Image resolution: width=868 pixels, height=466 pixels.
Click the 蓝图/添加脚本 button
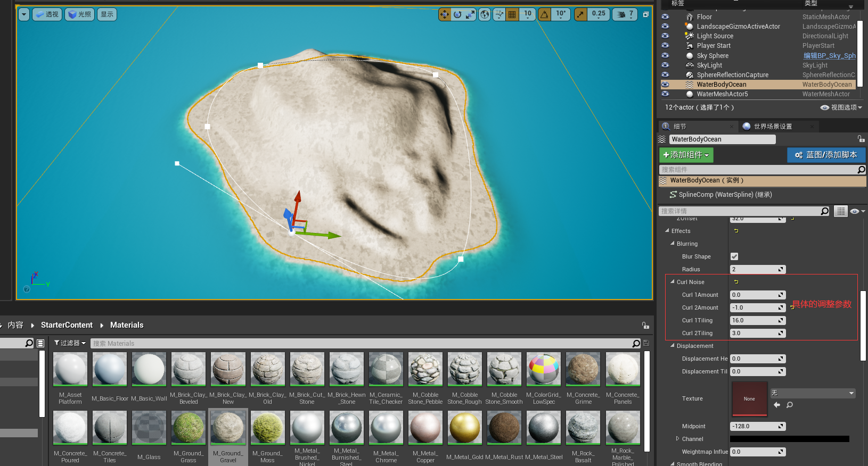tap(826, 155)
